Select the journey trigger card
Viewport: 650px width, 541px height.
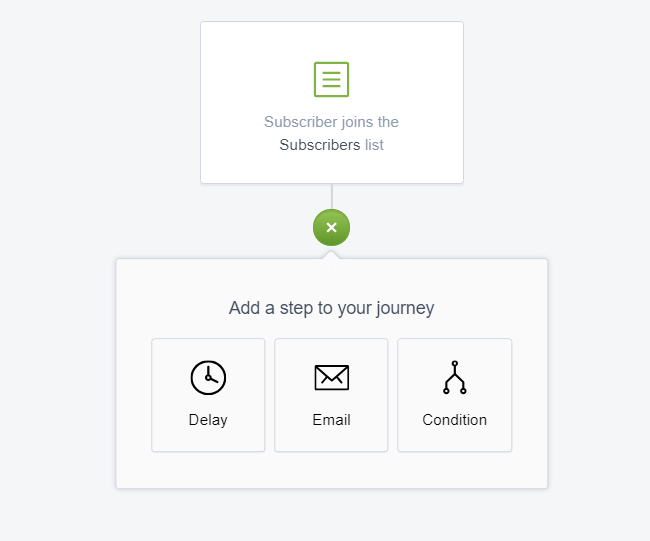(x=332, y=102)
